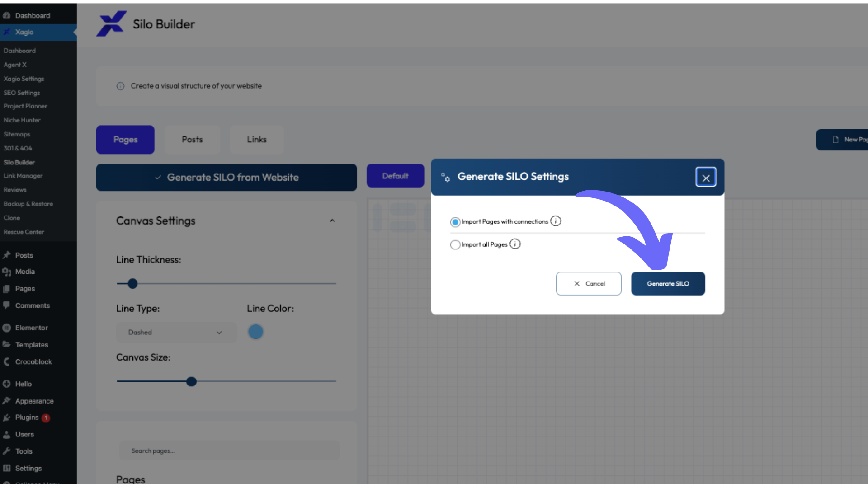Click the Posts pin icon in sidebar
Viewport: 868px width, 488px height.
click(x=7, y=255)
